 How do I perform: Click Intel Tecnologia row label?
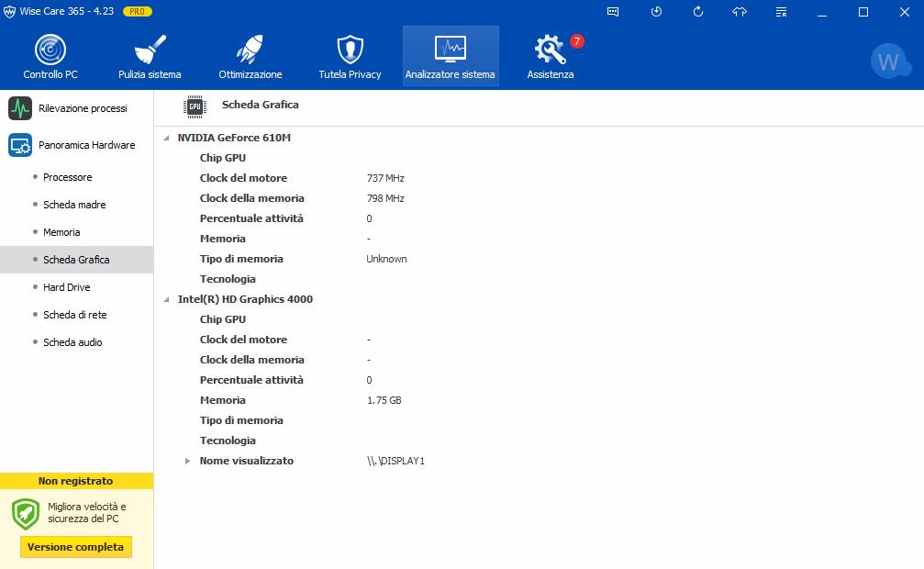pyautogui.click(x=228, y=441)
